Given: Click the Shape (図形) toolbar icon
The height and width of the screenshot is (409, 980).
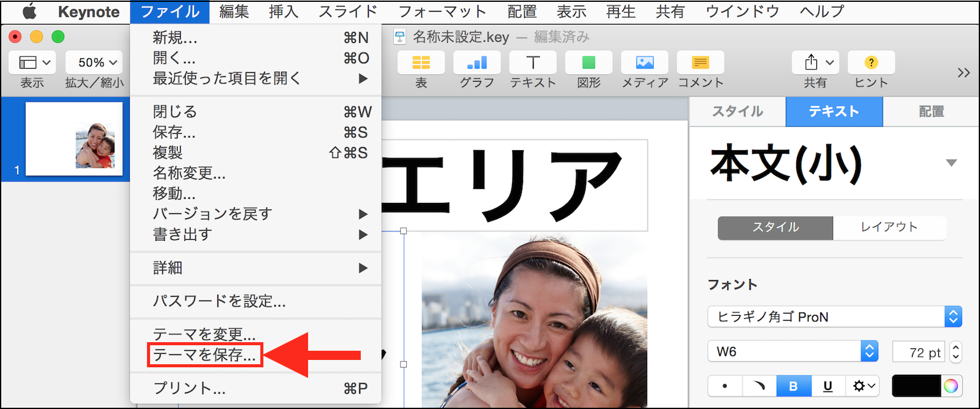Looking at the screenshot, I should tap(589, 63).
